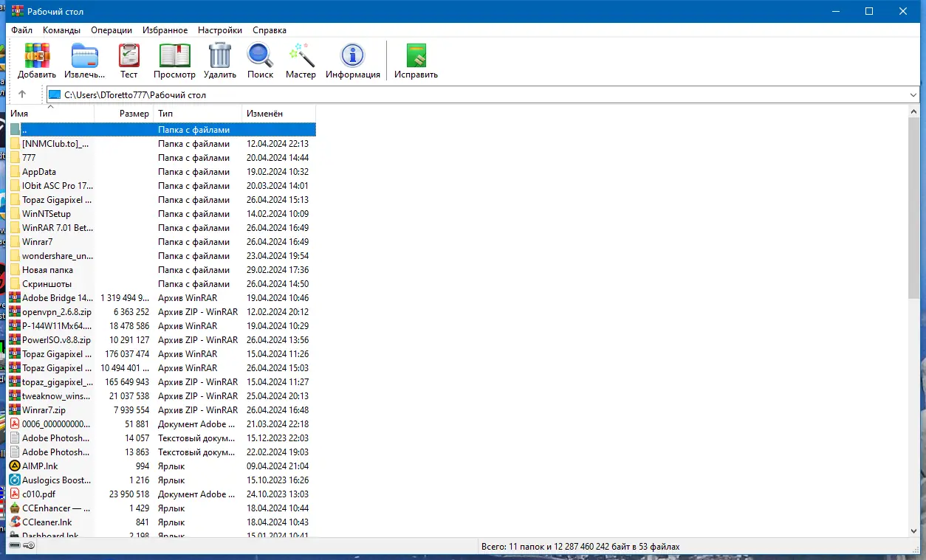
Task: Select the CCEnhancer shortcut icon
Action: coord(15,508)
